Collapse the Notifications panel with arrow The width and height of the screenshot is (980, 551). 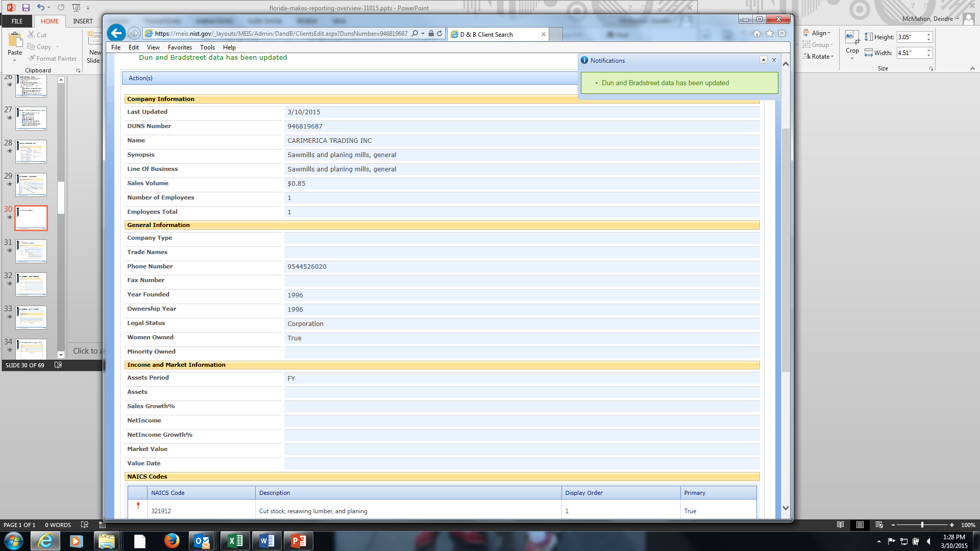(x=763, y=60)
